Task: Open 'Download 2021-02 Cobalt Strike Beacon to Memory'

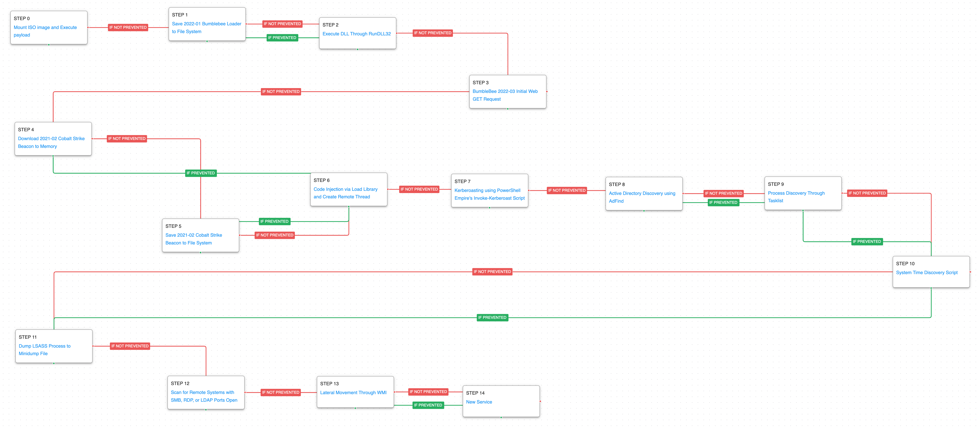Action: click(51, 139)
